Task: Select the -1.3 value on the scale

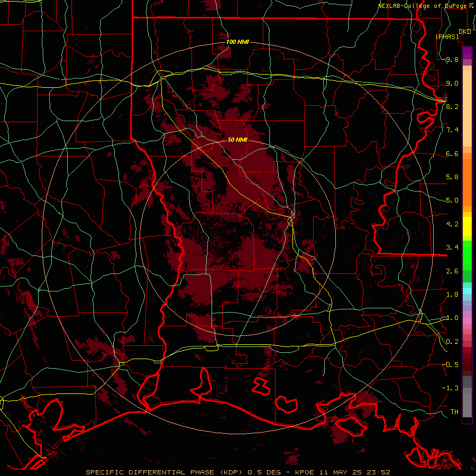Action: [450, 388]
